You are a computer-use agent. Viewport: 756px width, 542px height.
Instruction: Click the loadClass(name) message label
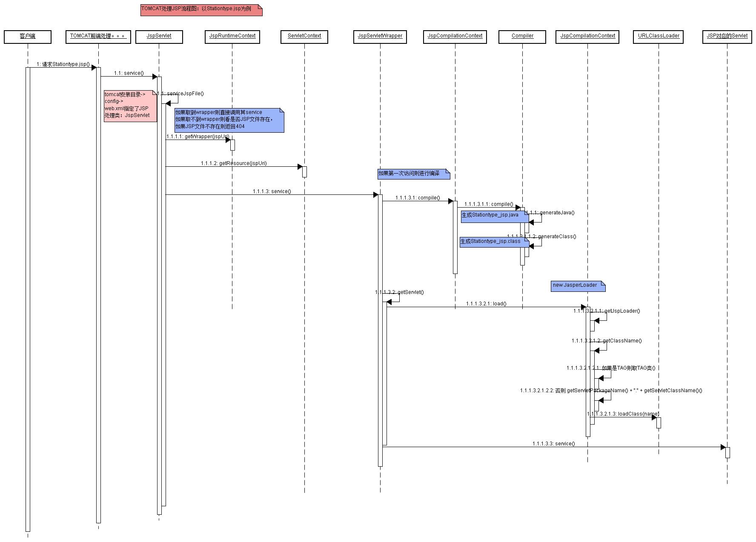[623, 414]
